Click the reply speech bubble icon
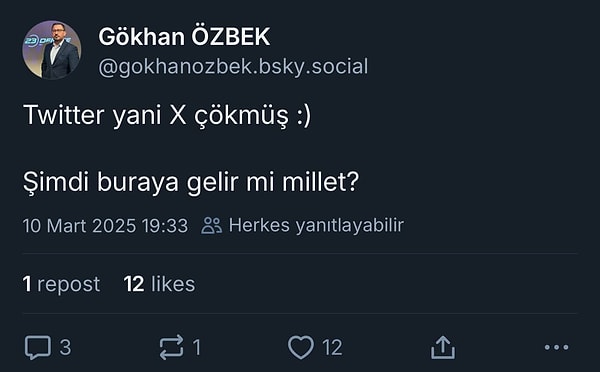Image resolution: width=600 pixels, height=372 pixels. [x=38, y=348]
